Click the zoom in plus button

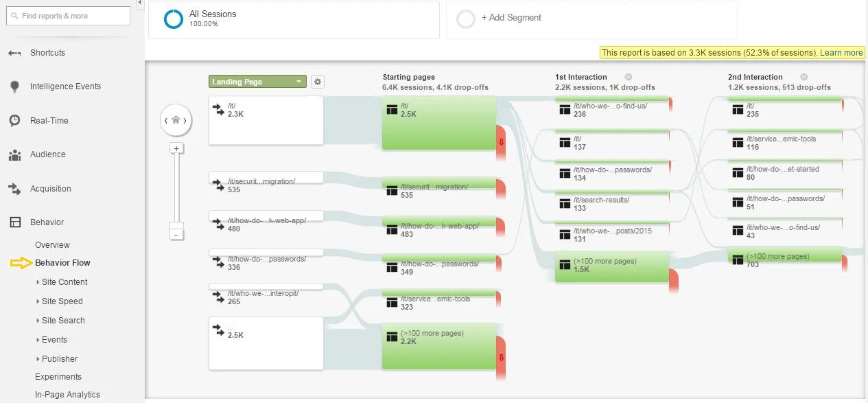click(176, 148)
